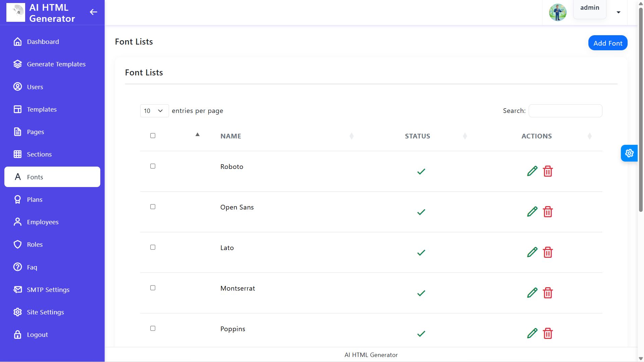
Task: Focus the Search input field
Action: (565, 111)
